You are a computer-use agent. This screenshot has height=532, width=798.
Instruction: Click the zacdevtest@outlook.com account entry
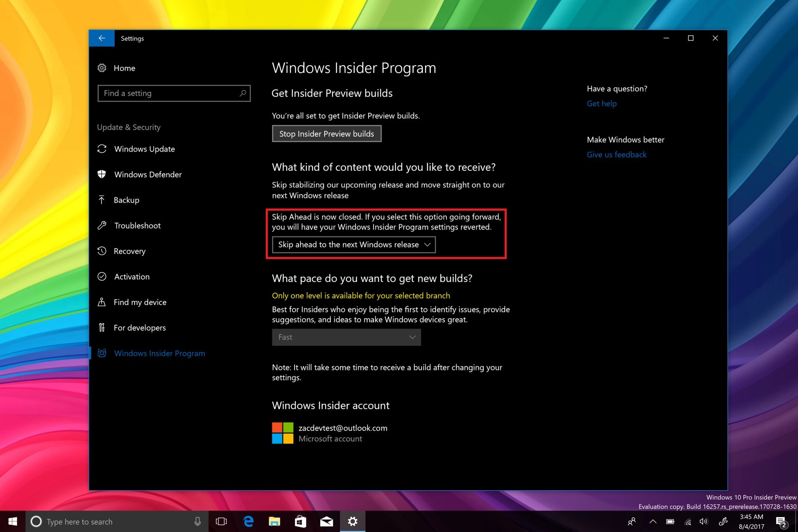[x=330, y=433]
